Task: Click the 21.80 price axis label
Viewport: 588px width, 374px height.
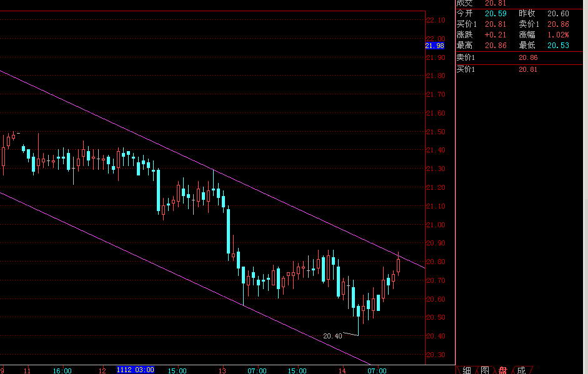Action: tap(436, 76)
